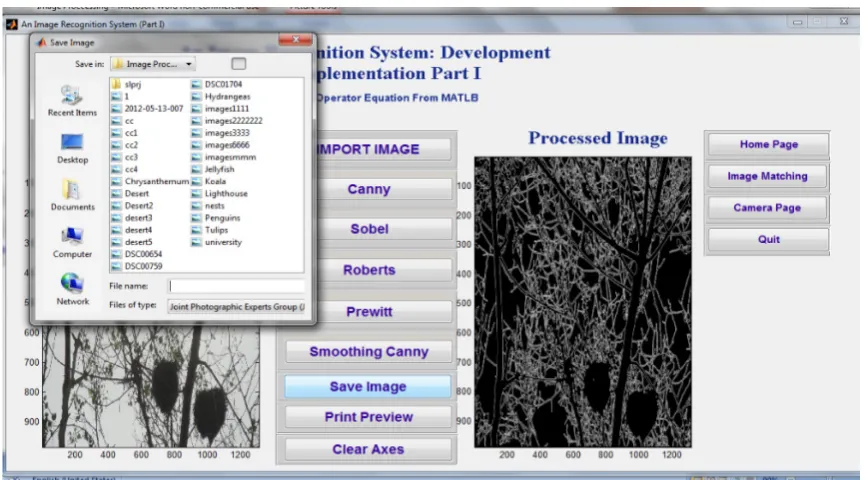Select the images2222222 file
This screenshot has width=865, height=480.
[227, 121]
